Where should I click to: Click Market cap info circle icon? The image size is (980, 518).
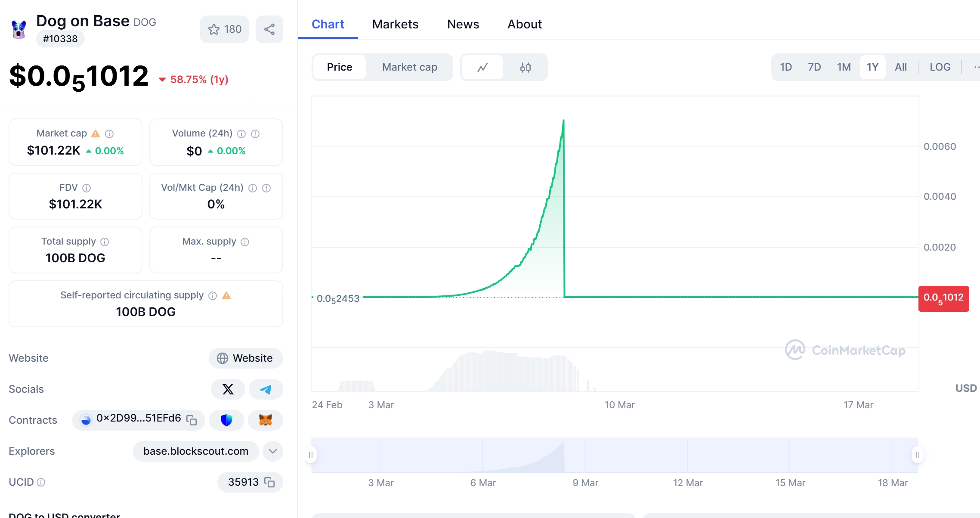click(109, 134)
